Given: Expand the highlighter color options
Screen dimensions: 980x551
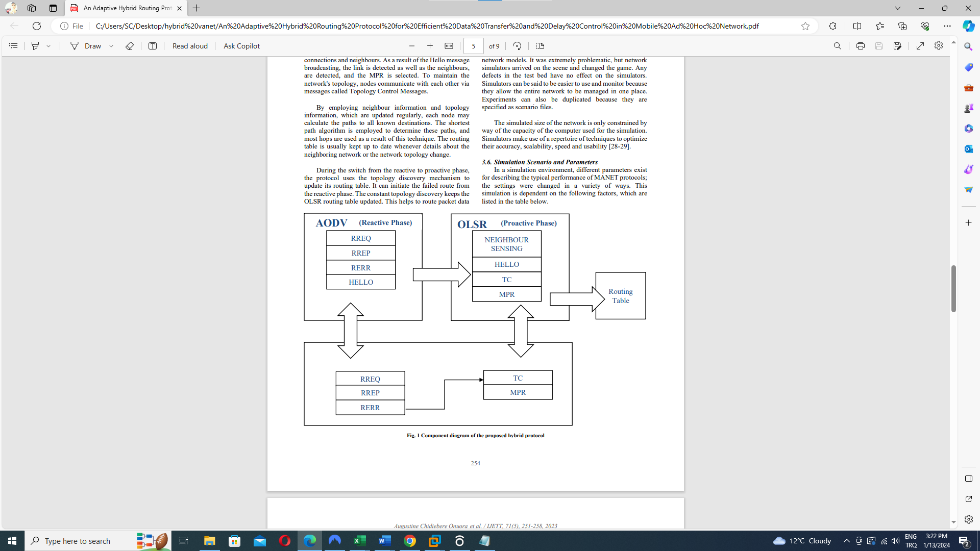Looking at the screenshot, I should coord(48,46).
